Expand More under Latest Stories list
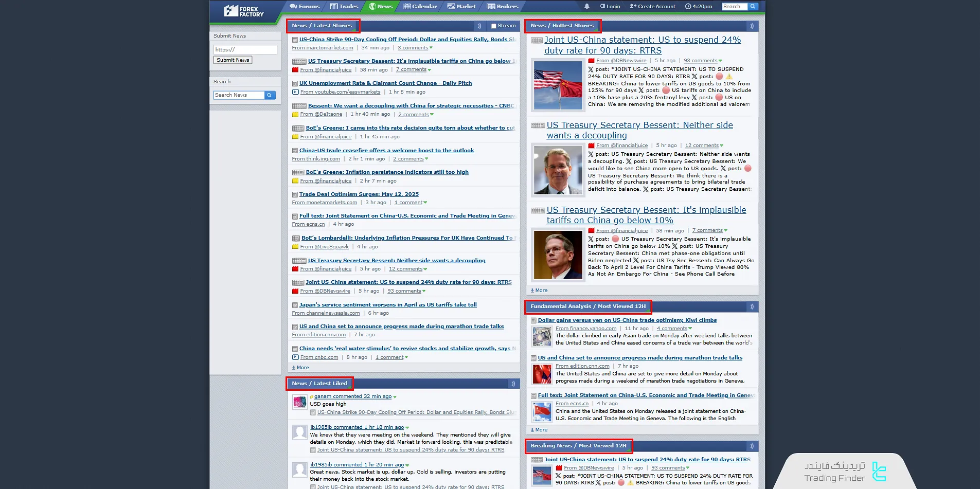The width and height of the screenshot is (980, 489). tap(300, 368)
